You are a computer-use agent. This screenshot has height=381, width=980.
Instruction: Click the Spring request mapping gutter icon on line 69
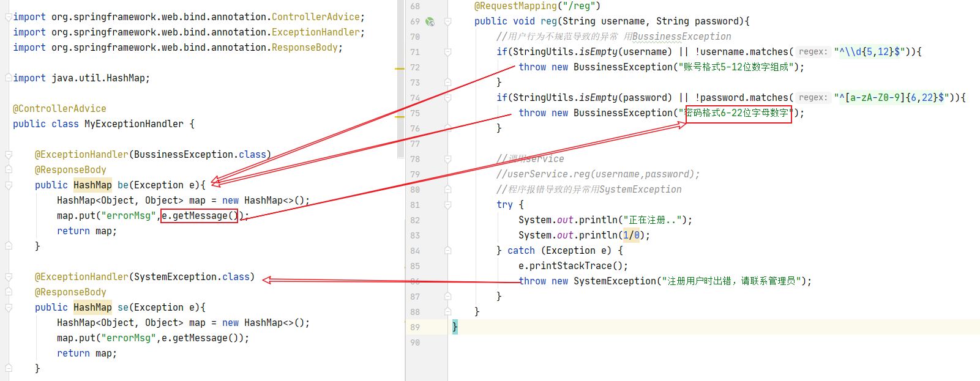[430, 21]
